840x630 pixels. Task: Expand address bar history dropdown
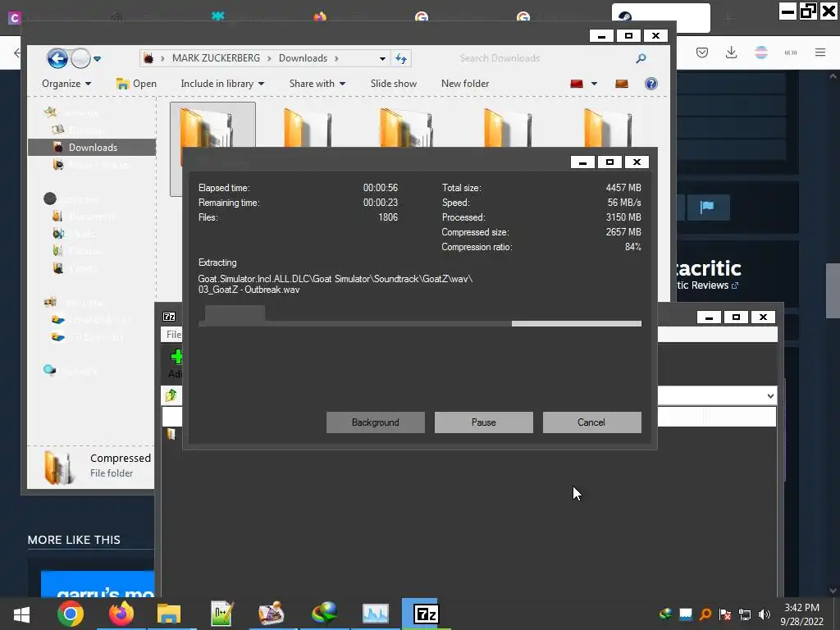pyautogui.click(x=382, y=58)
